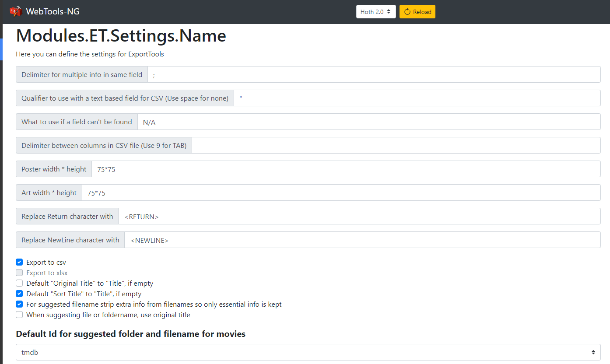
Task: Disable stripping extra info from filenames
Action: tap(19, 304)
